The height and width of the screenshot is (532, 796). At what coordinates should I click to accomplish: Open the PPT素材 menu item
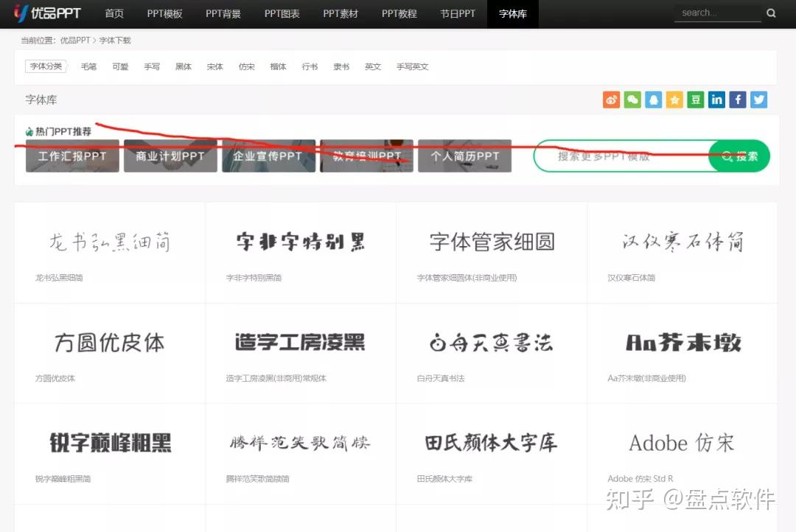point(341,14)
